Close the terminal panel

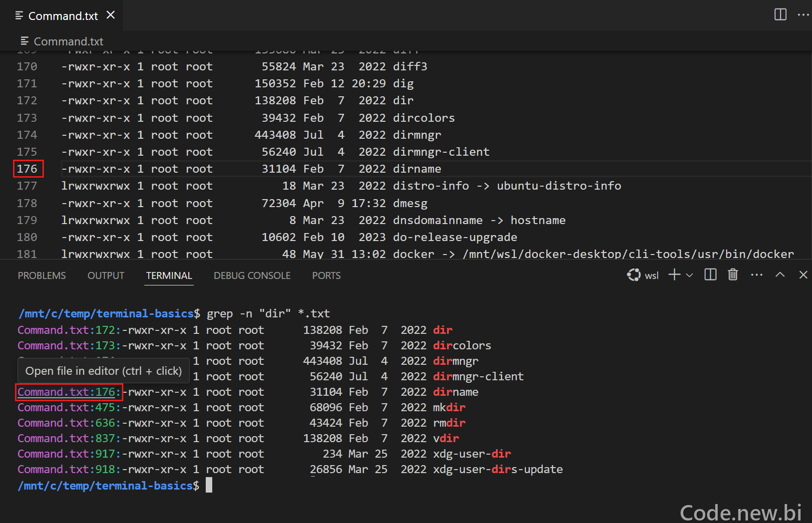point(803,274)
